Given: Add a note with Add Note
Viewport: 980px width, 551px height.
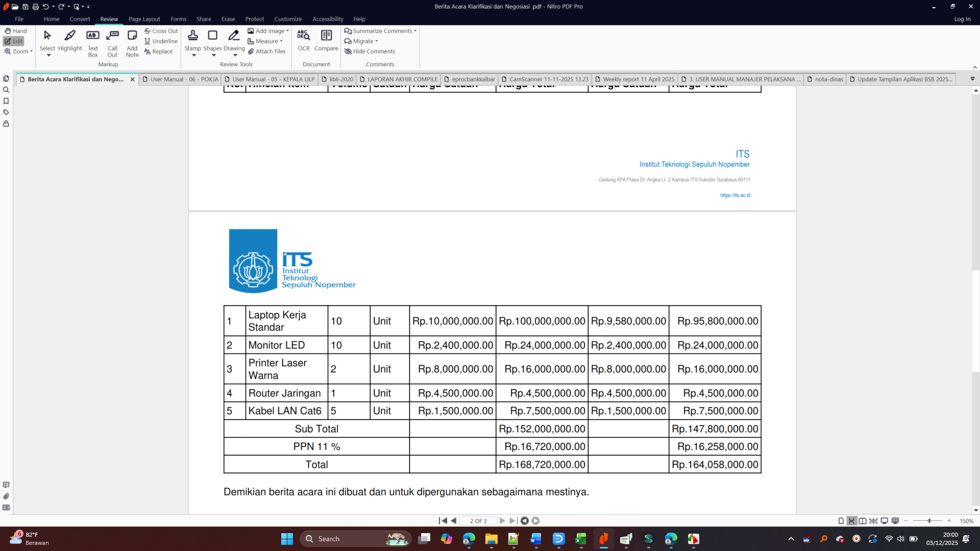Looking at the screenshot, I should point(132,43).
